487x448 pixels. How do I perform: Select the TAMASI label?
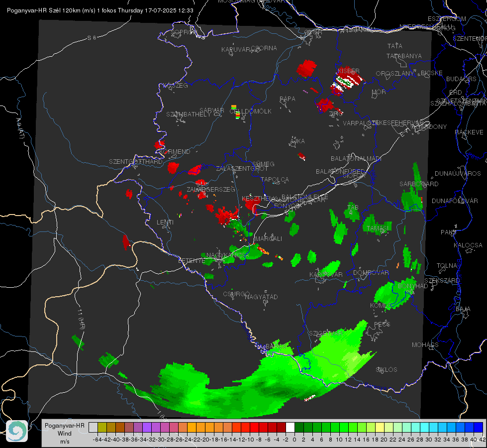click(378, 228)
